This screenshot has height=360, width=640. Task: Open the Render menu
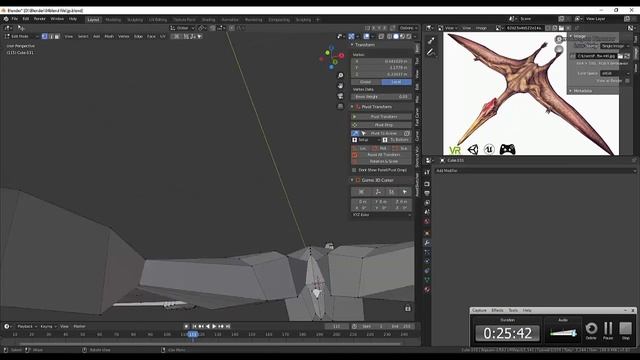(40, 19)
